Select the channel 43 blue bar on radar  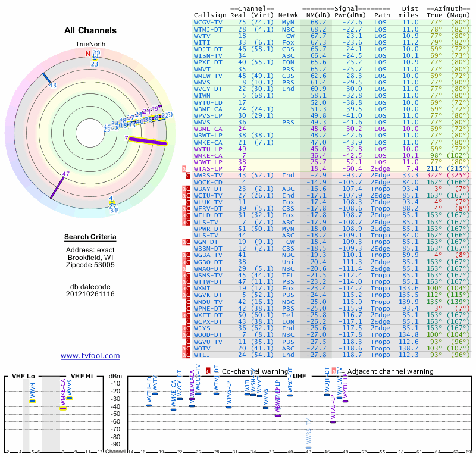(x=46, y=77)
